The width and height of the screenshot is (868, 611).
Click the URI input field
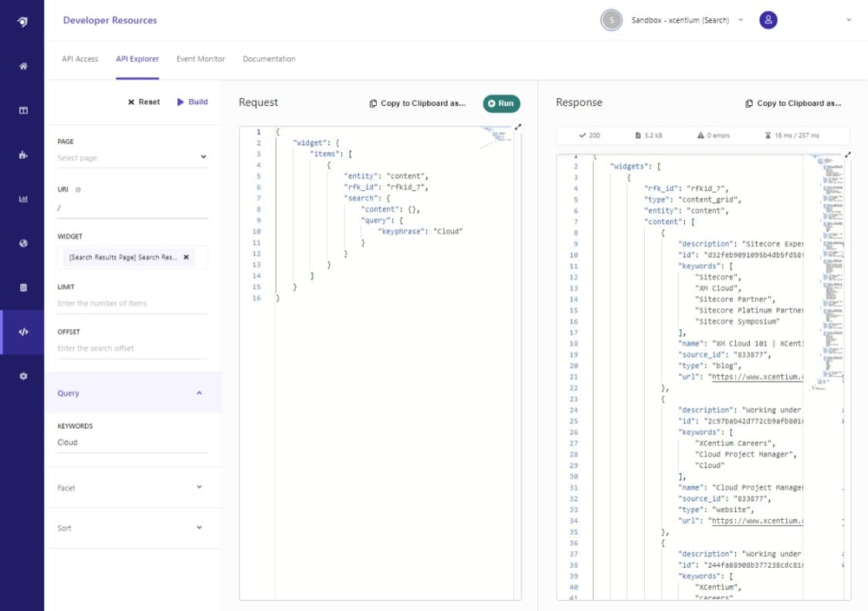132,208
